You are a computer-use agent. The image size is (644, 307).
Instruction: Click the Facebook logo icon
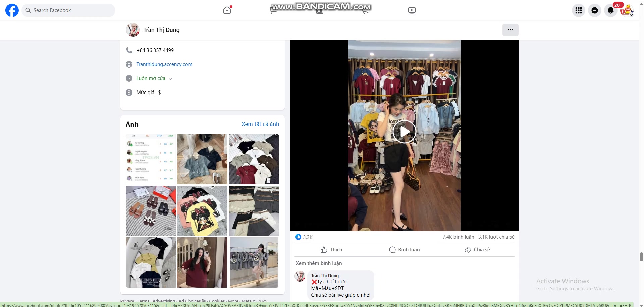12,10
